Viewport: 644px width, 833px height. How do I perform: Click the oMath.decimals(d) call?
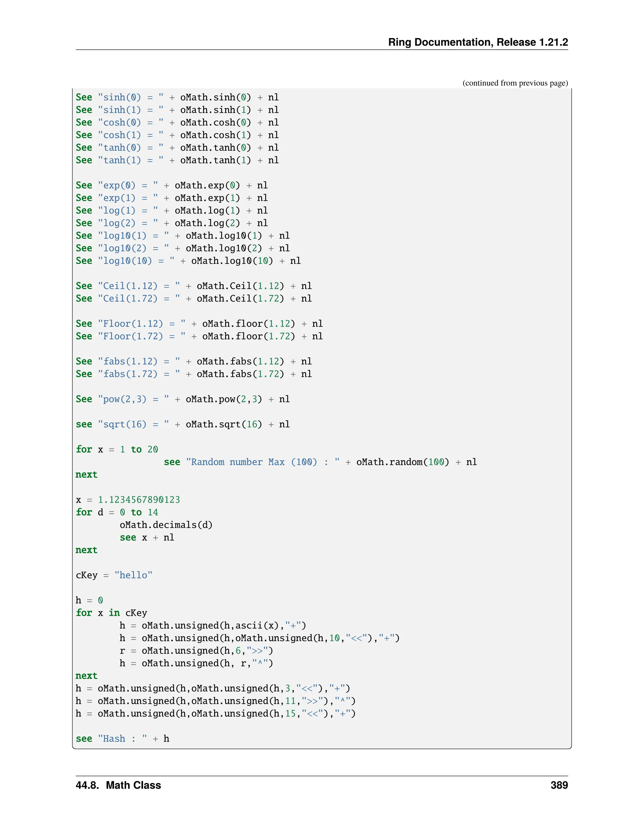[166, 525]
